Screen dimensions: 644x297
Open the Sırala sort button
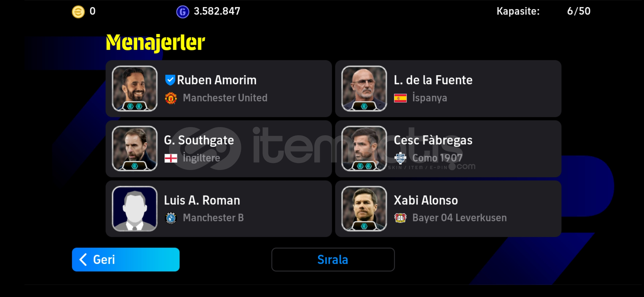[x=333, y=260]
